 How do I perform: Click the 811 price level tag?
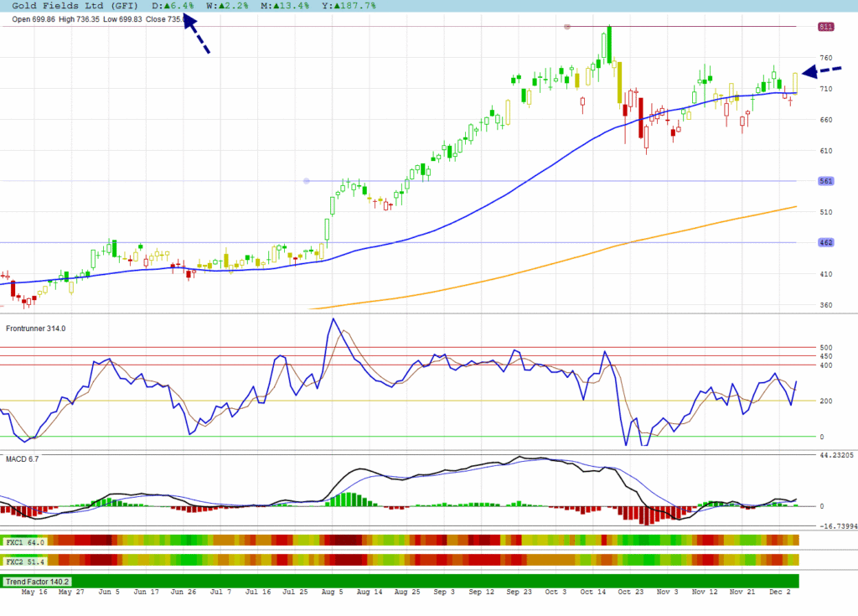pos(825,27)
